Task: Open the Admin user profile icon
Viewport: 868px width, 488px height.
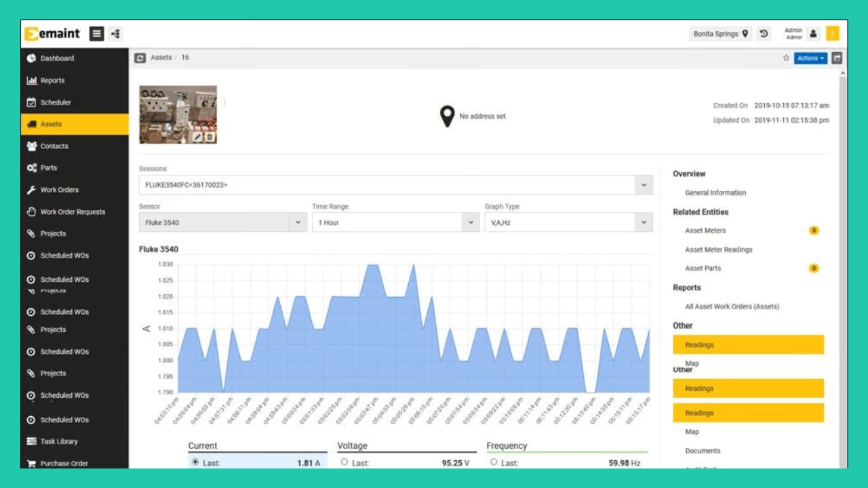Action: pos(813,34)
